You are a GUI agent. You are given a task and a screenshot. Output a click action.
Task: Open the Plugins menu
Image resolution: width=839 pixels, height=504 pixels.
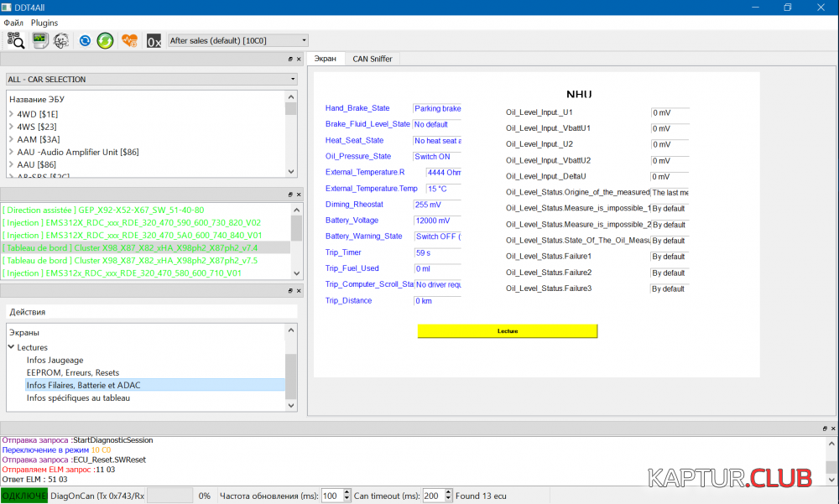tap(44, 23)
